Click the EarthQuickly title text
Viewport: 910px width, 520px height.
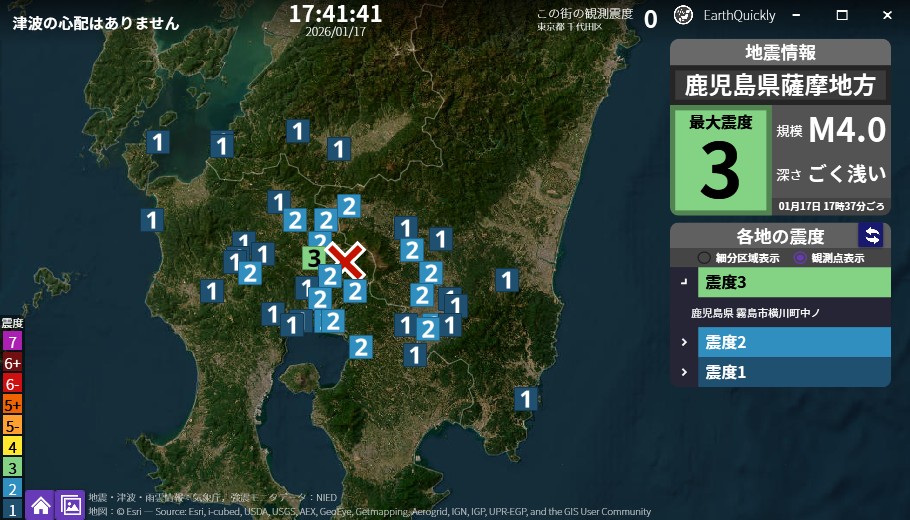pyautogui.click(x=739, y=16)
